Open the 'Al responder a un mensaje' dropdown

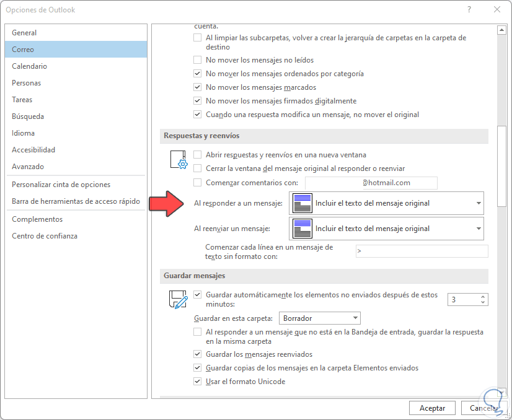477,203
